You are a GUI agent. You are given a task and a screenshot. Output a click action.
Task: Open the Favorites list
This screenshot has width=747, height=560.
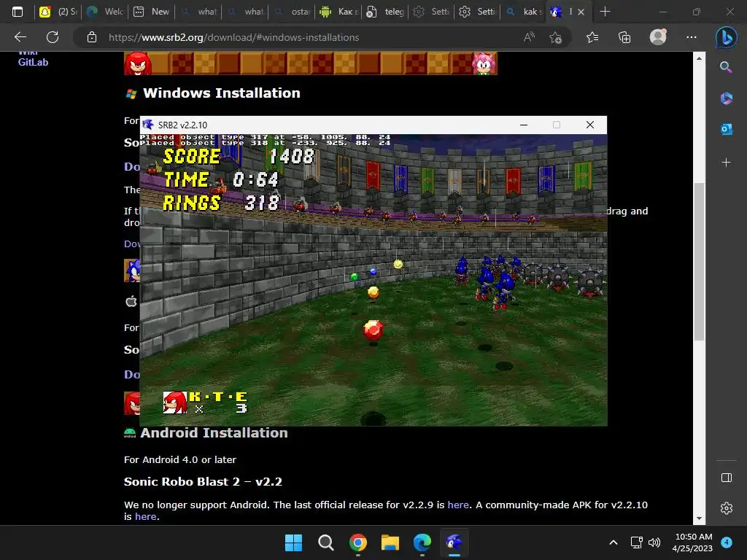pos(592,37)
